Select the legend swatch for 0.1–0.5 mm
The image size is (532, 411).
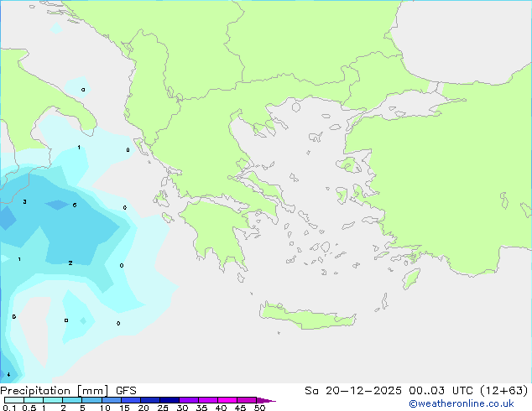pos(14,400)
